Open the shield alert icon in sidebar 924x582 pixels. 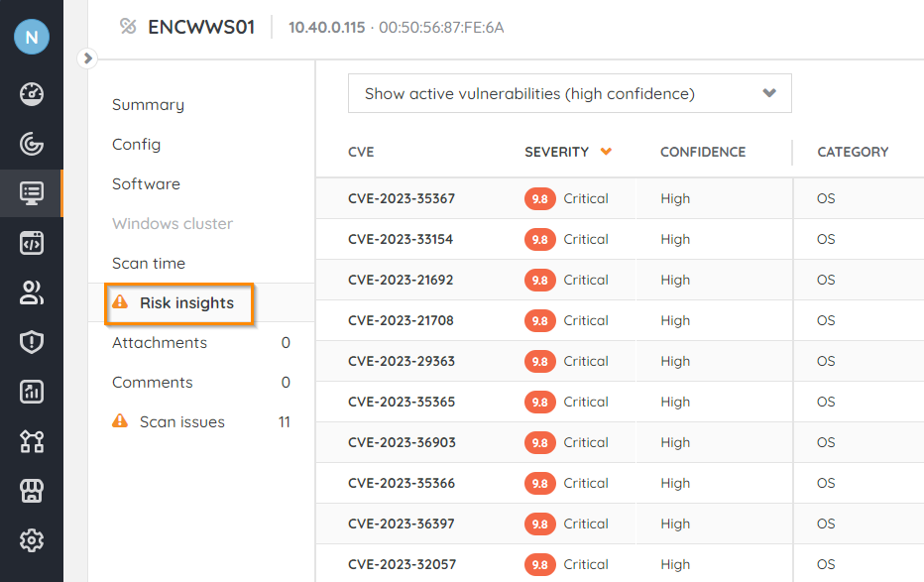(32, 342)
